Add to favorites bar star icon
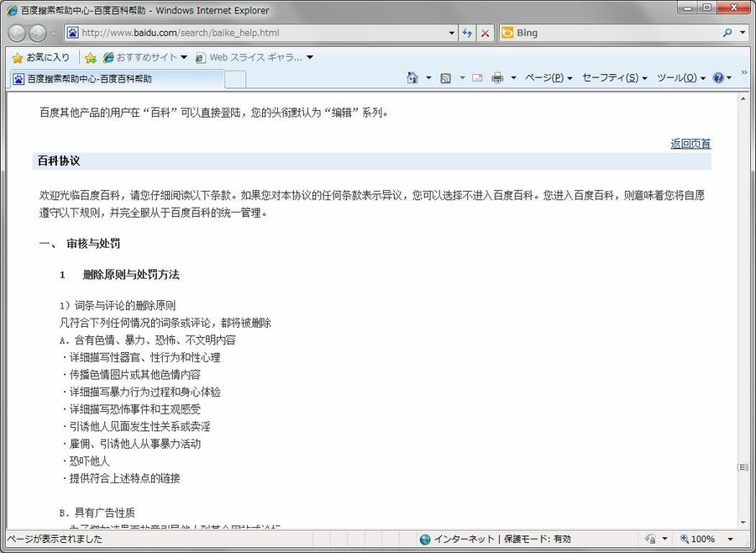 (x=91, y=58)
